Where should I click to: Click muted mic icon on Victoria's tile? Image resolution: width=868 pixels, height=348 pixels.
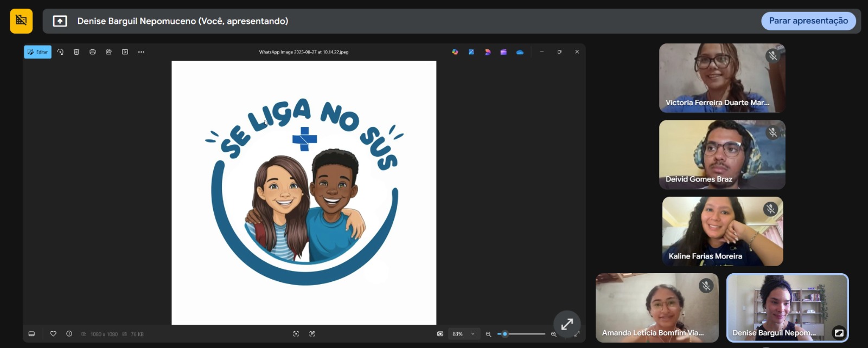(x=773, y=55)
